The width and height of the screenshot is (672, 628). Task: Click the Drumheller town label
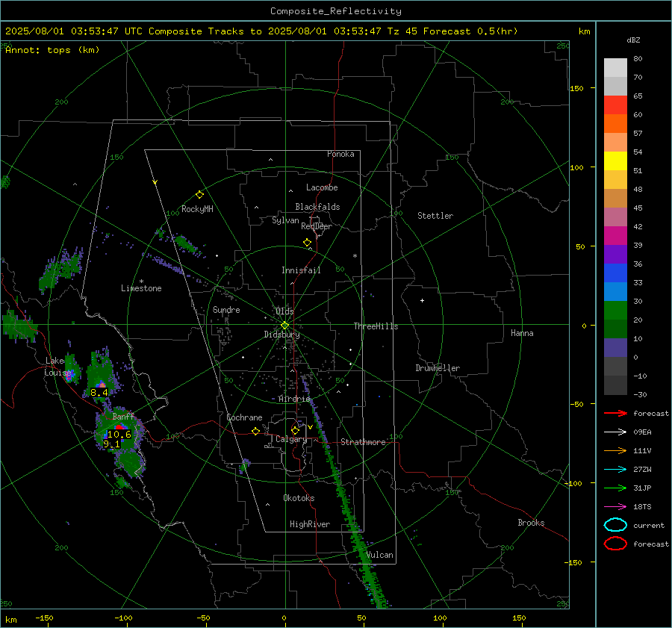438,368
